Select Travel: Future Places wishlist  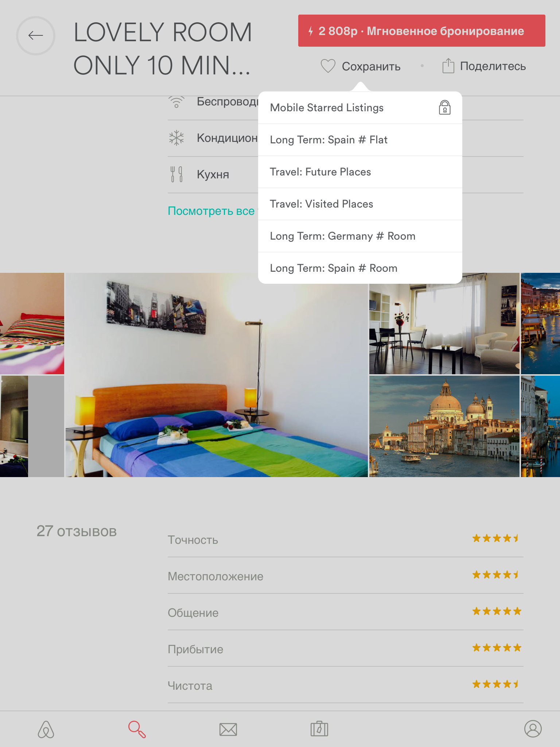[360, 172]
